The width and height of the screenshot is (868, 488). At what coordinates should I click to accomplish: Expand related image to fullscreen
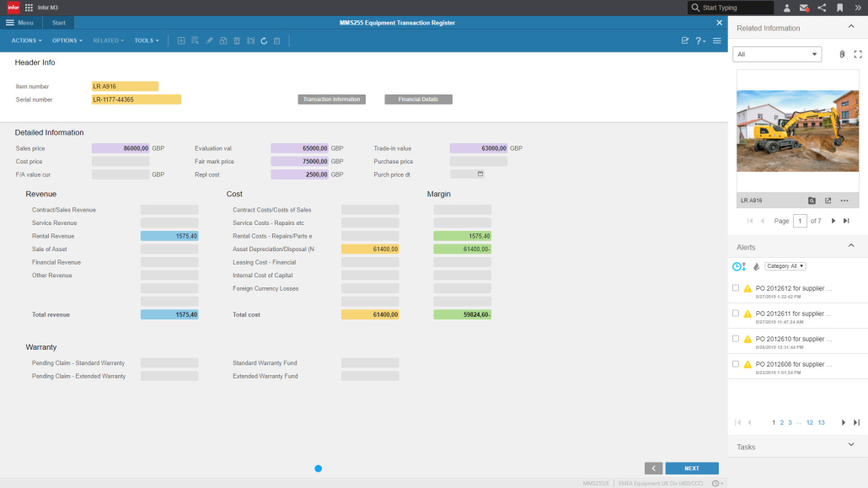[x=858, y=55]
